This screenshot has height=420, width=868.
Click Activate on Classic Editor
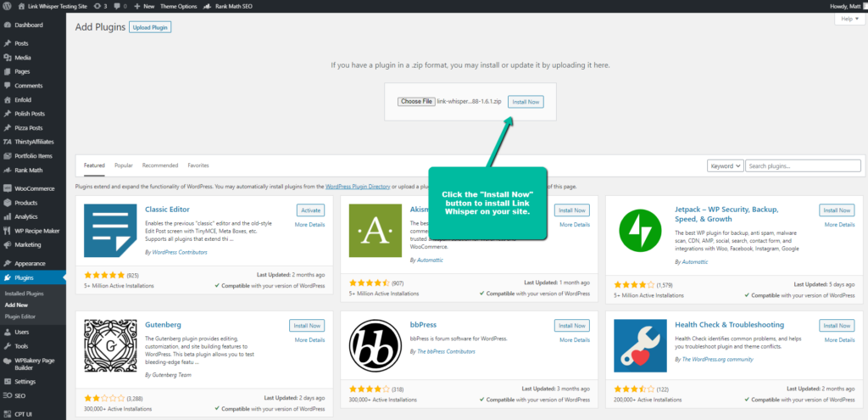pyautogui.click(x=310, y=210)
